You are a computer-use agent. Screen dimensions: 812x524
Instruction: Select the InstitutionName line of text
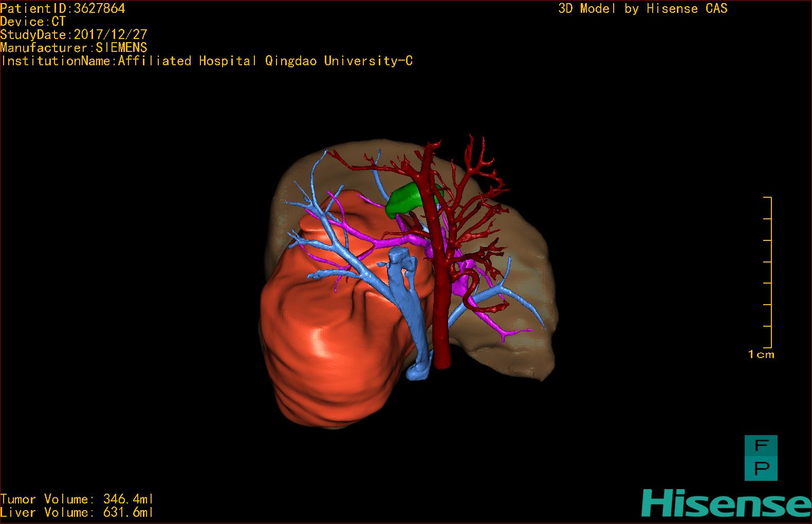[x=207, y=61]
